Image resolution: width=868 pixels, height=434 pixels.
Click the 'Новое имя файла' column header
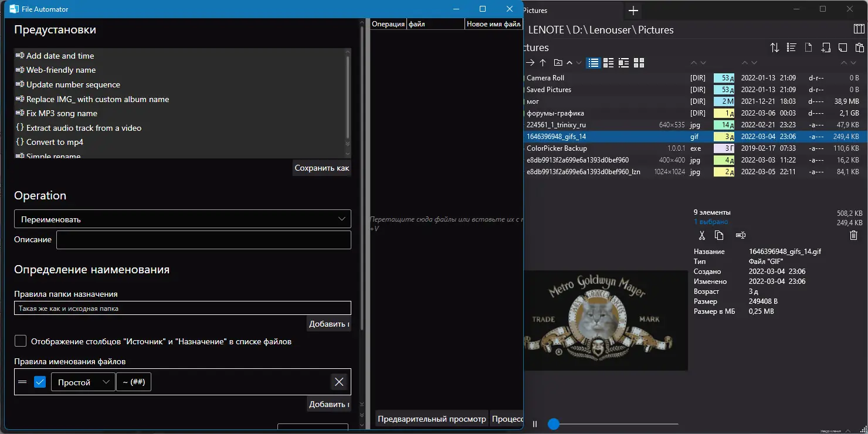tap(493, 24)
